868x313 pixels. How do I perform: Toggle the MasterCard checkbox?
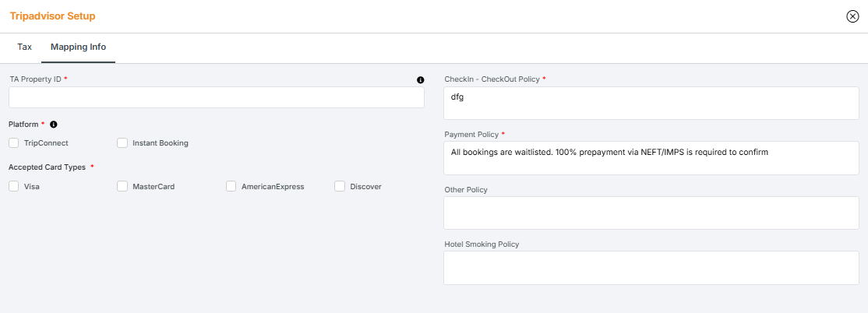[122, 187]
